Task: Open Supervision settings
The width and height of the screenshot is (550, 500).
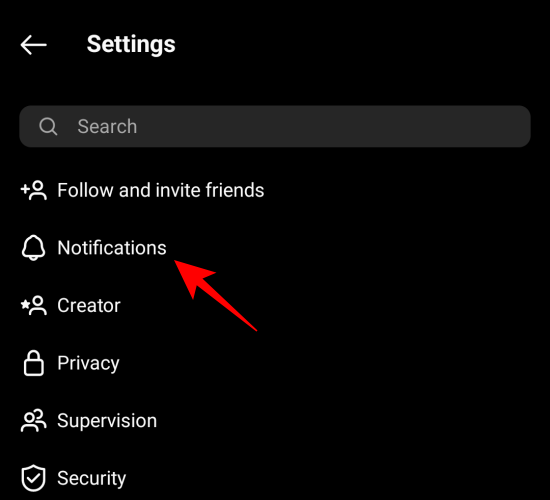Action: coord(275,420)
